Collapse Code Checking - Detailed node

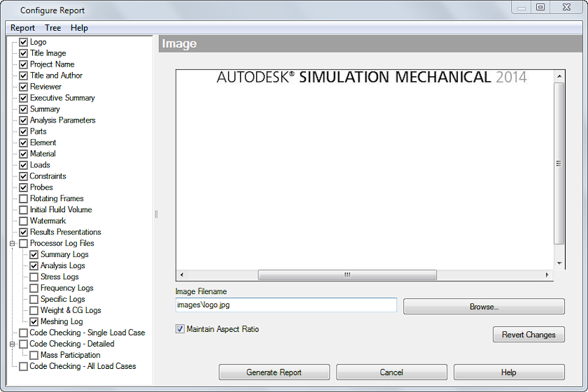pos(12,344)
